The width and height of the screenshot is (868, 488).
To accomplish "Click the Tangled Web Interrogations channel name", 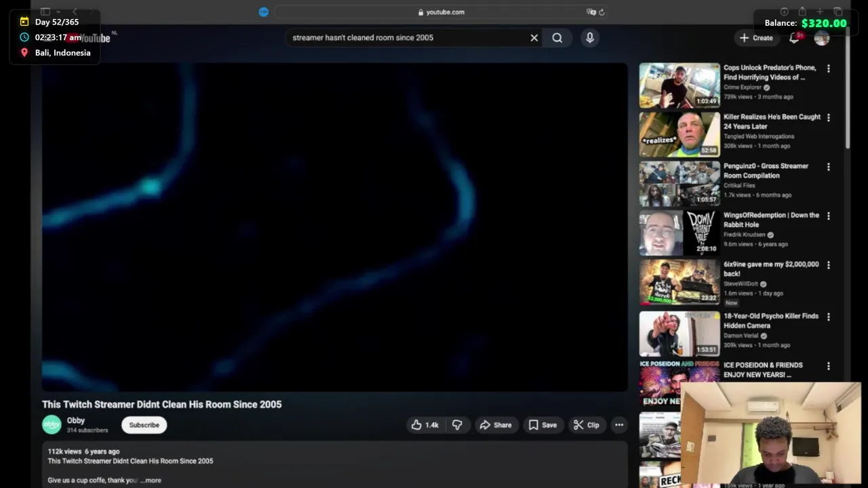I will pos(759,136).
